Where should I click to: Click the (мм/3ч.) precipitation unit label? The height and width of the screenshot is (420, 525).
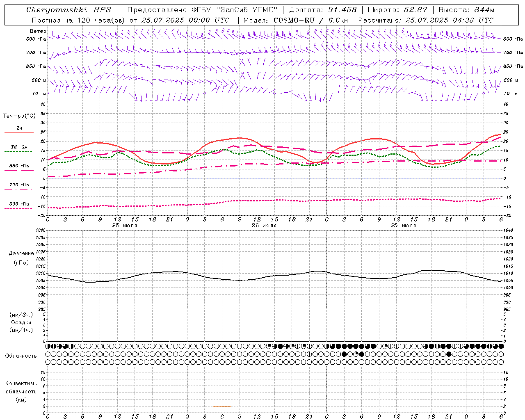point(21,315)
